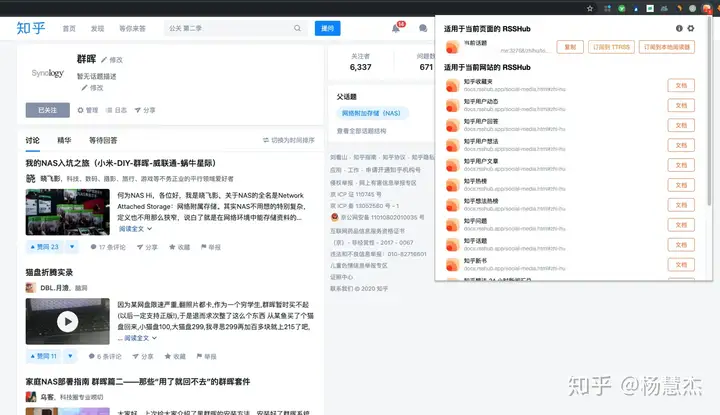This screenshot has width=720, height=415.
Task: Open the 首页 navigation link
Action: (x=69, y=28)
